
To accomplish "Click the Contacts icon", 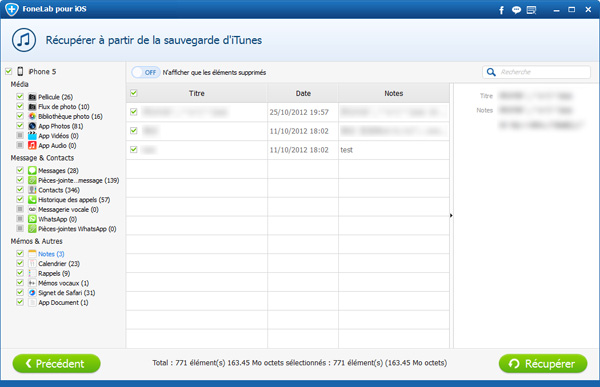I will coord(32,190).
